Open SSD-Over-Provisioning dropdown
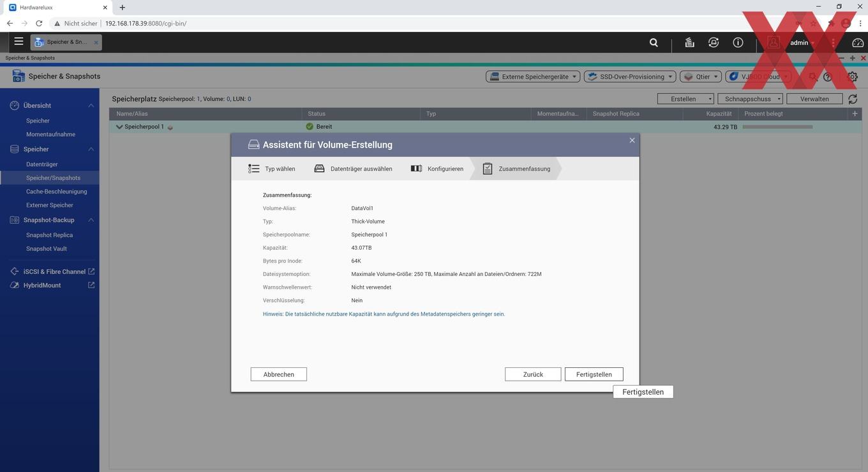The width and height of the screenshot is (868, 472). (630, 77)
